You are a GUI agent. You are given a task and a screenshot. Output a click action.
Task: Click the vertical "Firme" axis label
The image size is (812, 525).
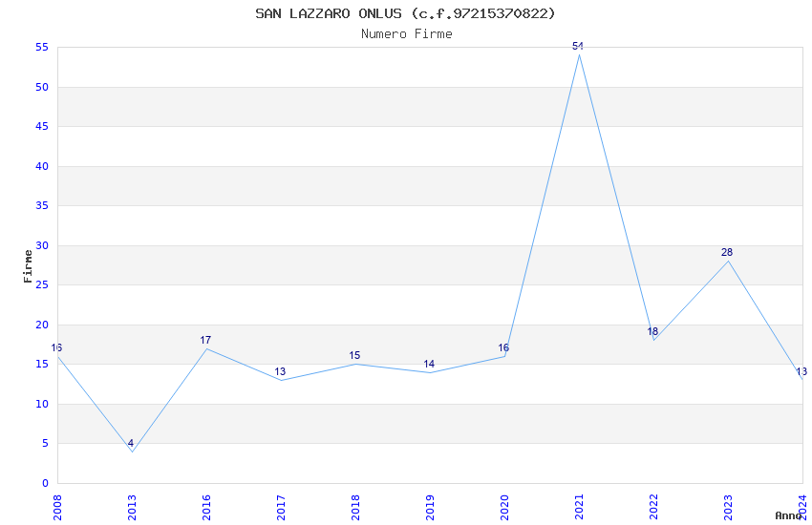click(x=28, y=266)
